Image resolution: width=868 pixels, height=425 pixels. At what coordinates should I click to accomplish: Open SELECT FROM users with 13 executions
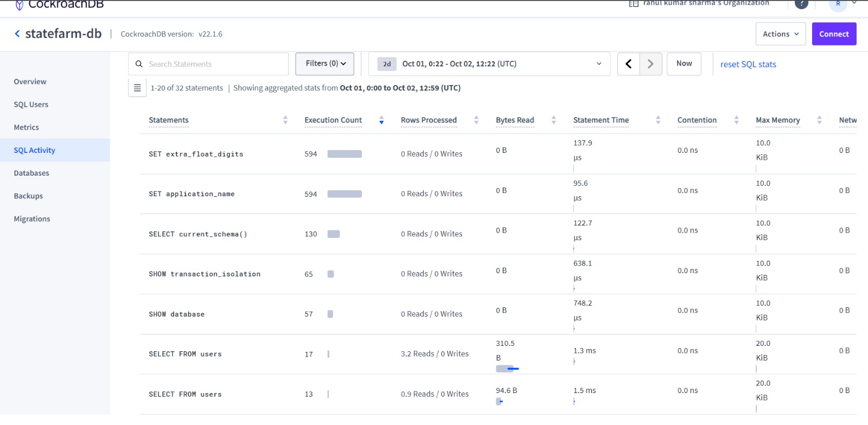(185, 395)
